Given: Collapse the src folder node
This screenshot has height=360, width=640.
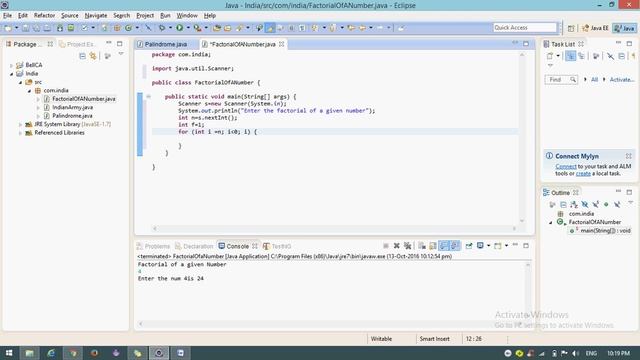Looking at the screenshot, I should pos(20,82).
